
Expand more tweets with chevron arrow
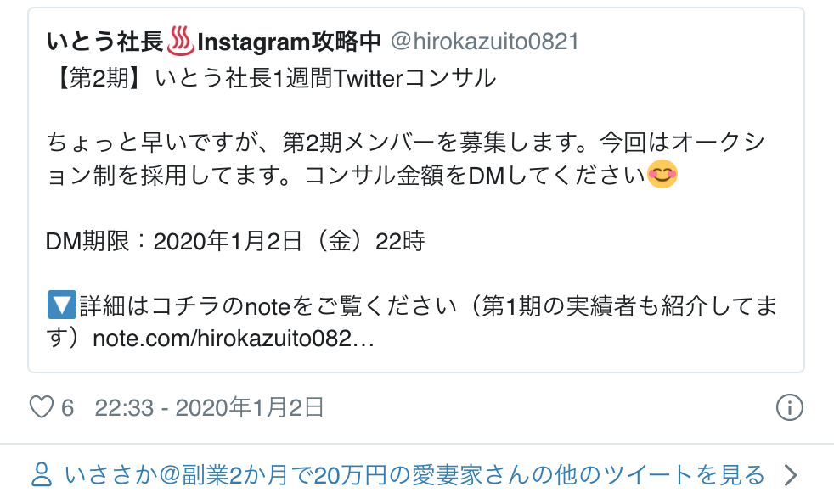click(791, 475)
